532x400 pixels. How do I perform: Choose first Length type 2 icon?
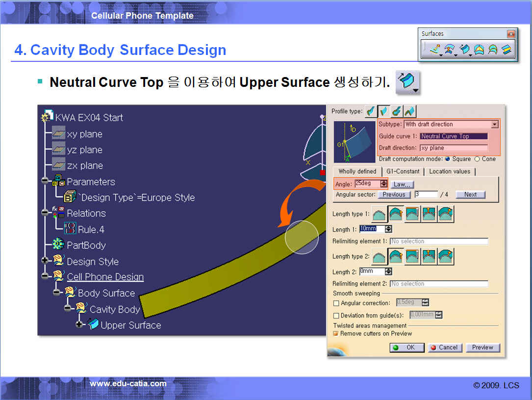[x=379, y=257]
